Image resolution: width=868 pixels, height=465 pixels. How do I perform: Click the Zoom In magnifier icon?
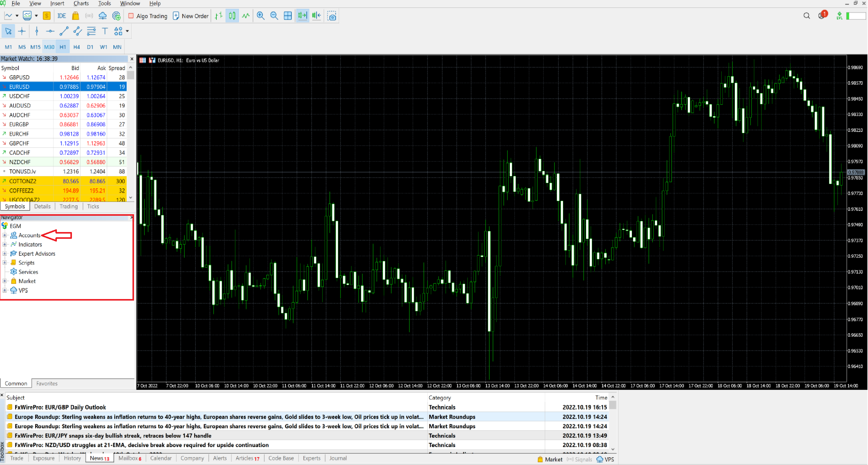pos(260,16)
